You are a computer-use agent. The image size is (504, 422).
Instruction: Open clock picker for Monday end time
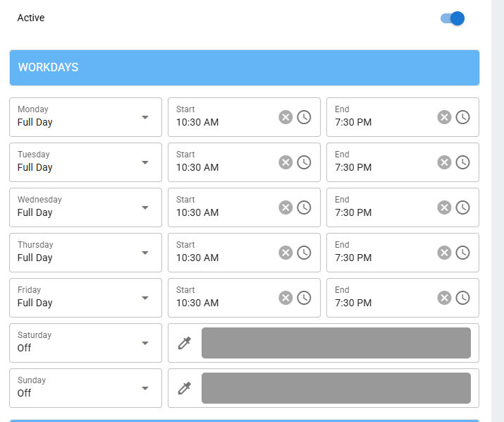(x=462, y=117)
